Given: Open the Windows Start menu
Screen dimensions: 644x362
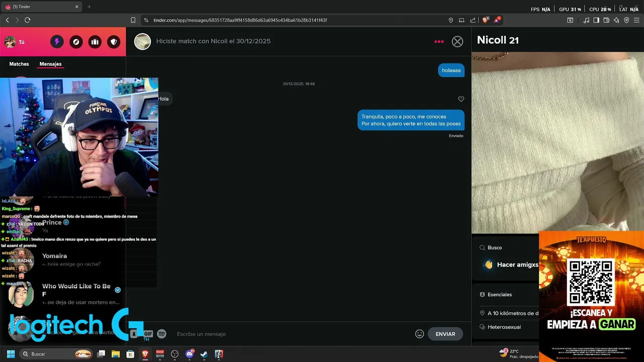Looking at the screenshot, I should tap(11, 354).
